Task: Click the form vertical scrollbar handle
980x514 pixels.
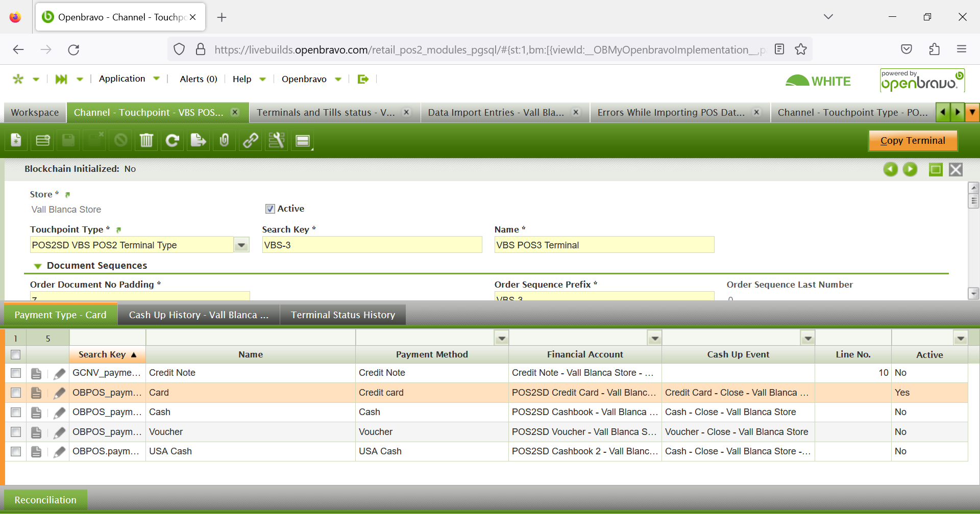Action: point(973,201)
